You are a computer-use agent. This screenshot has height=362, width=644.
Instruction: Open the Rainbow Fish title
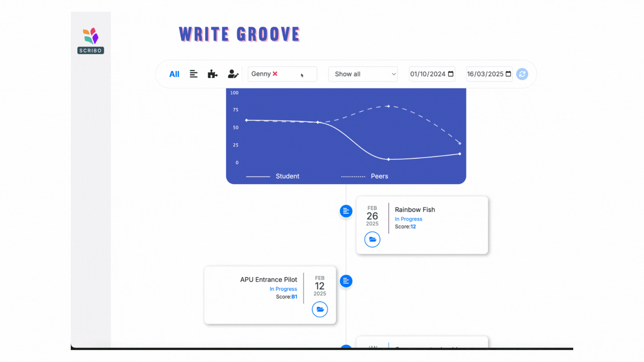coord(415,210)
